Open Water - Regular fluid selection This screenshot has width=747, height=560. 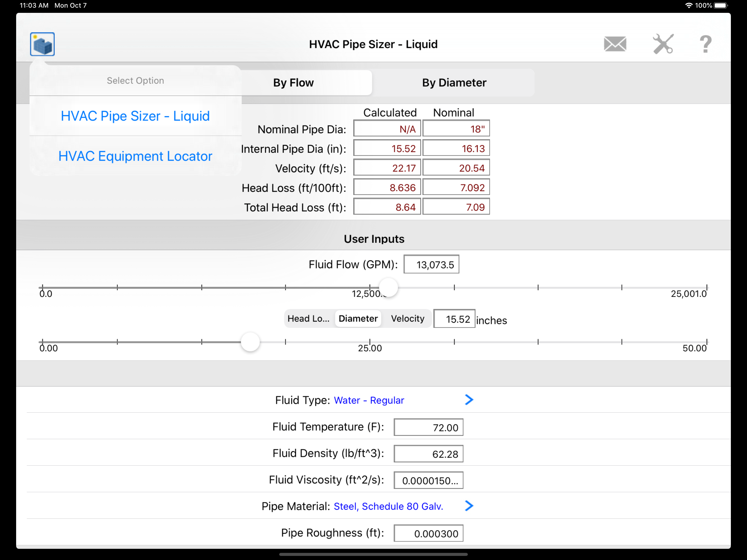click(x=369, y=400)
